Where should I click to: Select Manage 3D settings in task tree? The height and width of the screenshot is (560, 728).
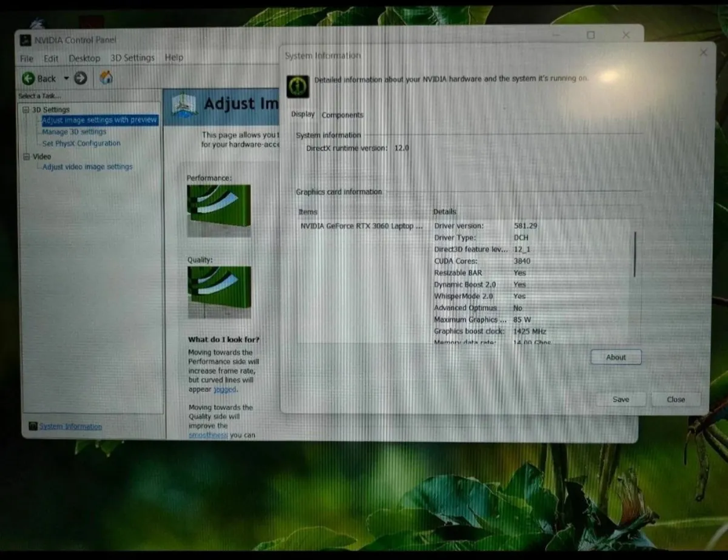[74, 132]
